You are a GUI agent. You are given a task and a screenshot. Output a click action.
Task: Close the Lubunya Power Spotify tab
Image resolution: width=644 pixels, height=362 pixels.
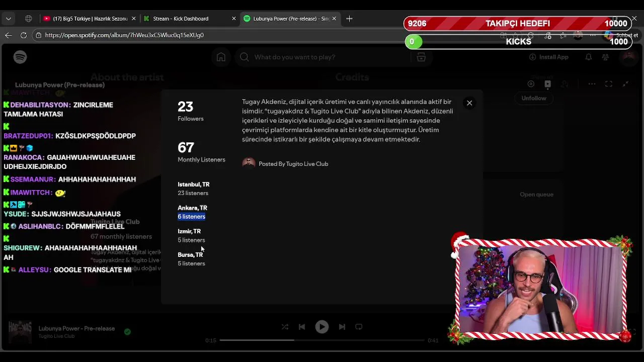click(334, 19)
